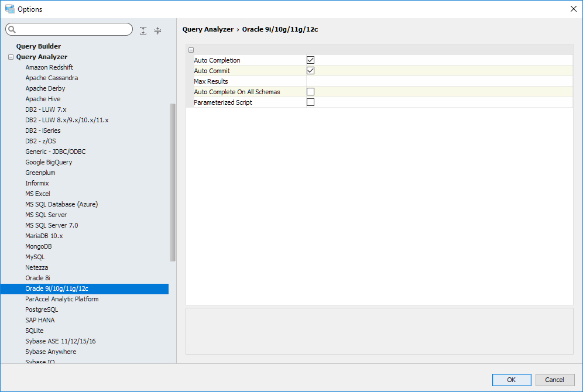This screenshot has height=392, width=583.
Task: Open Apache Derby settings
Action: click(45, 88)
